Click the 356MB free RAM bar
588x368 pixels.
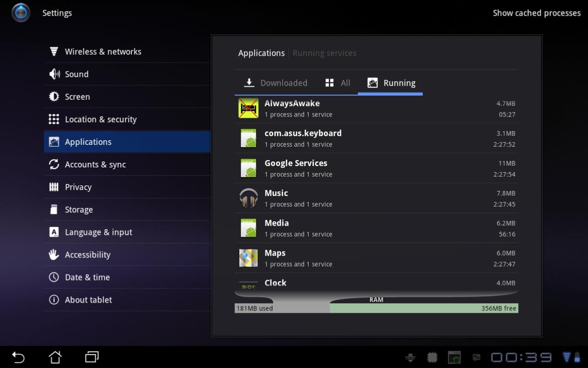[424, 308]
